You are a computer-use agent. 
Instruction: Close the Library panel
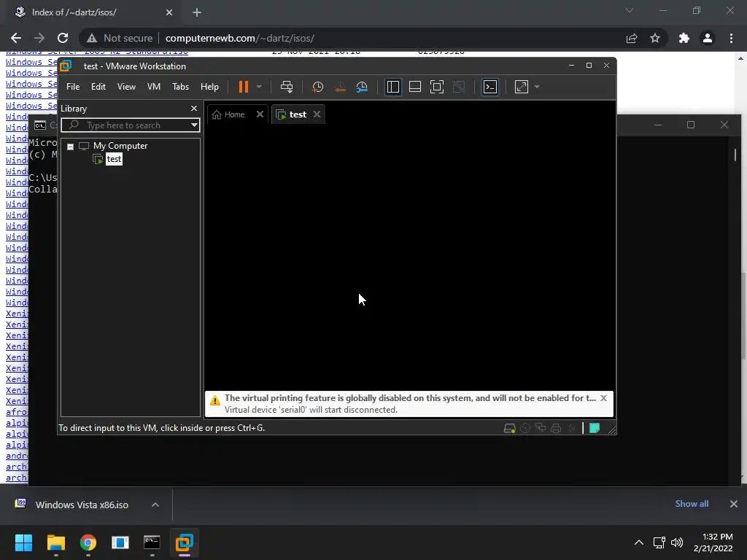click(194, 109)
